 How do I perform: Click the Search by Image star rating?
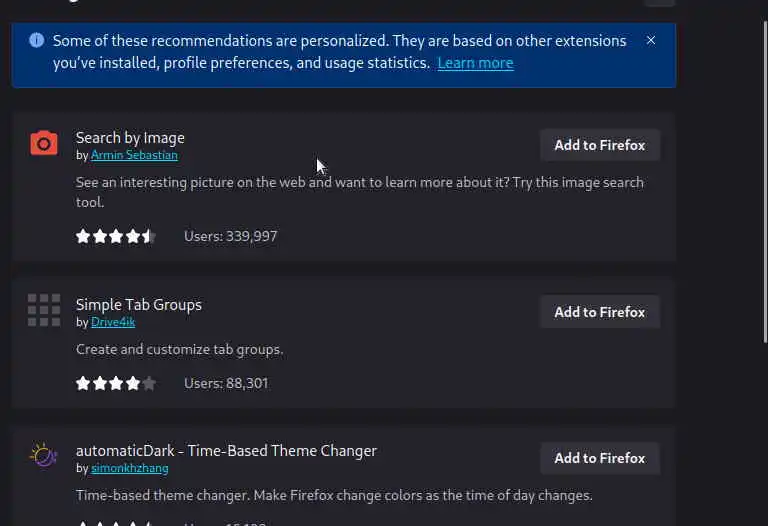click(116, 237)
